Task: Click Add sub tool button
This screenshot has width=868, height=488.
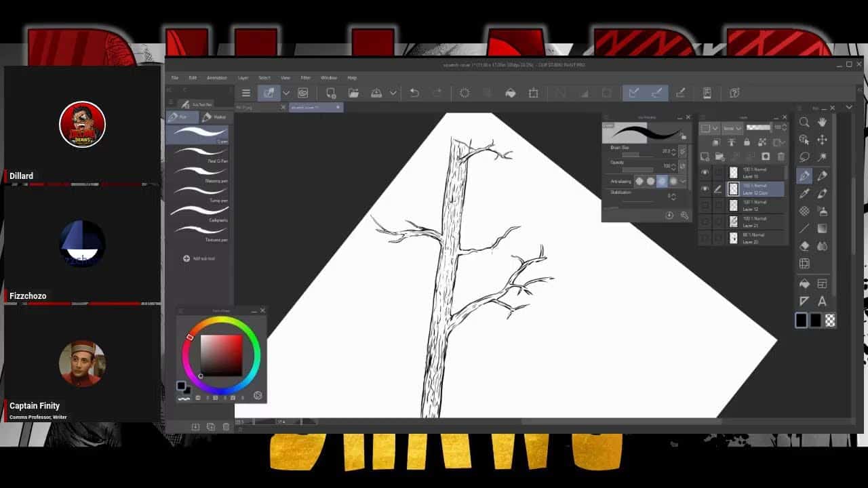Action: click(x=199, y=258)
